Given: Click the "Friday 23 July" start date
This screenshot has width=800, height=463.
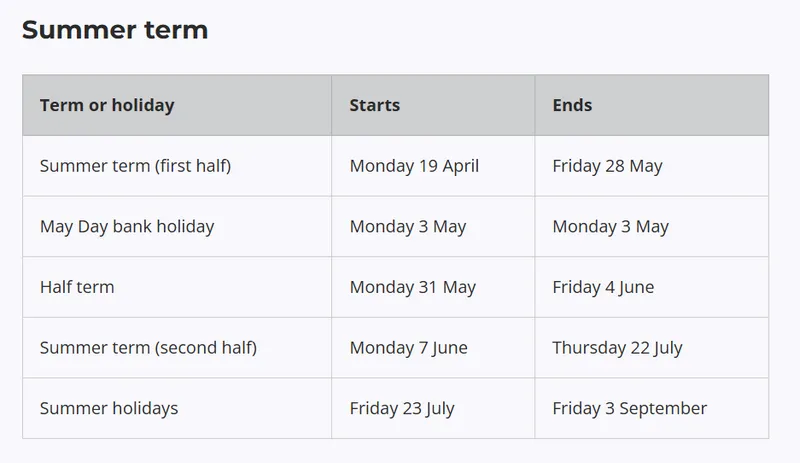Looking at the screenshot, I should pyautogui.click(x=402, y=408).
